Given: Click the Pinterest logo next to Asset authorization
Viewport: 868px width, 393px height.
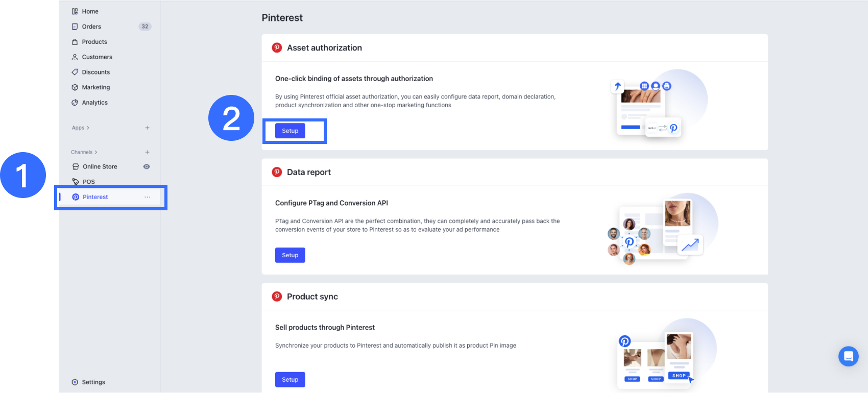Looking at the screenshot, I should coord(277,47).
